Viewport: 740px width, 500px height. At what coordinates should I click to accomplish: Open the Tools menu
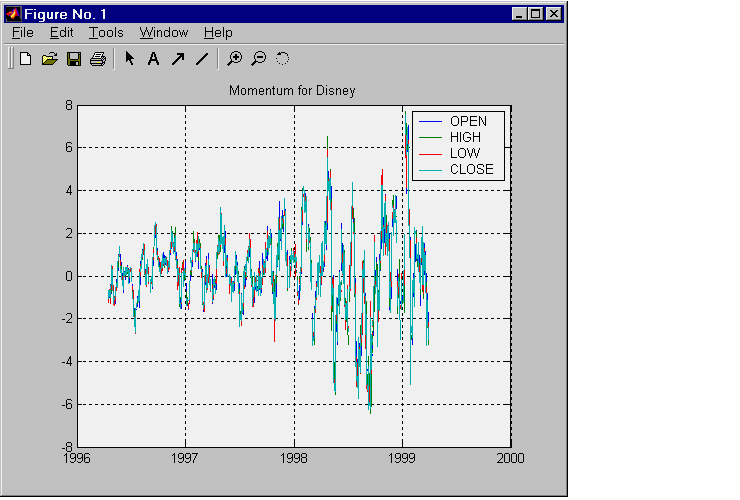(106, 33)
